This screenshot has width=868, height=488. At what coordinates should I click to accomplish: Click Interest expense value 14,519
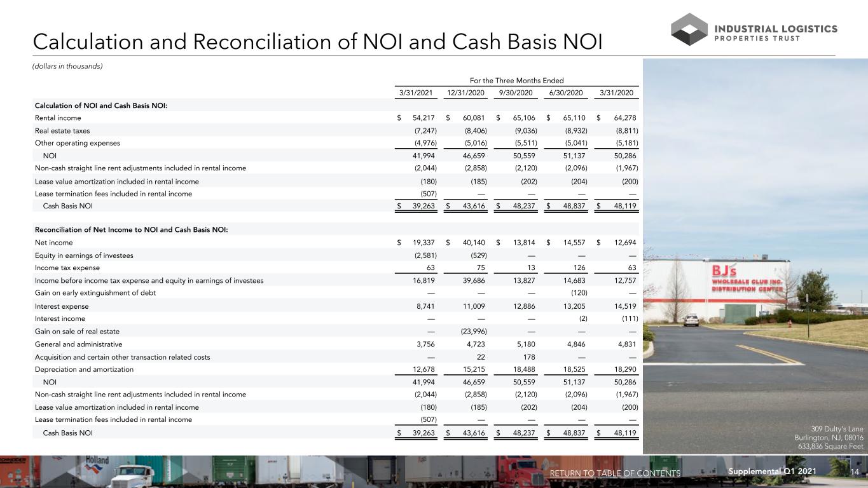tap(626, 306)
